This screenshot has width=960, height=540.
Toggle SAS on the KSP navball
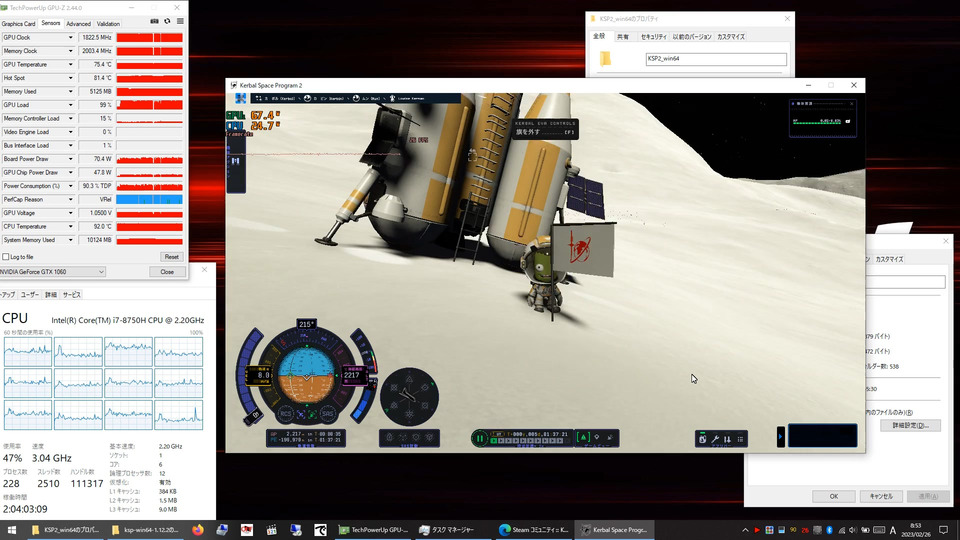328,414
